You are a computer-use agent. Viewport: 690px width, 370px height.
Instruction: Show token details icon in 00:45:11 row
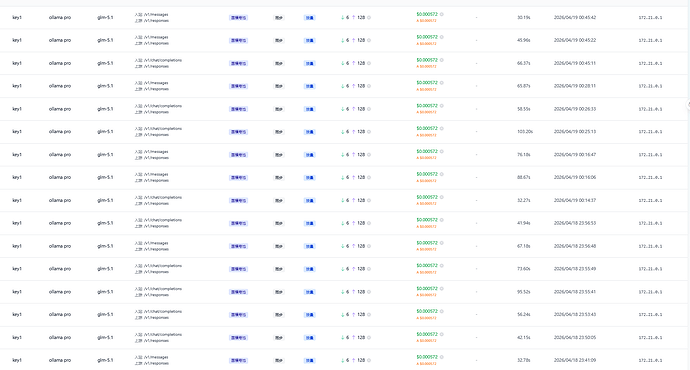(x=369, y=63)
